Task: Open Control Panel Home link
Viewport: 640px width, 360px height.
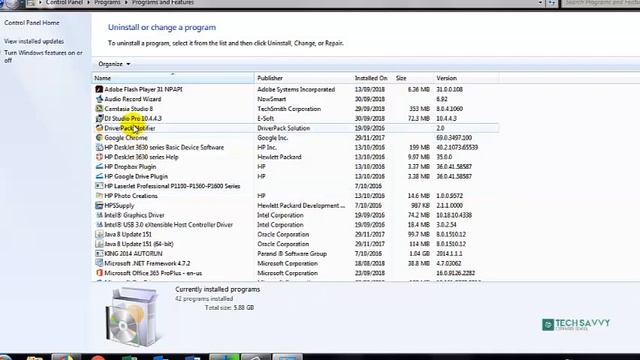Action: pyautogui.click(x=32, y=23)
